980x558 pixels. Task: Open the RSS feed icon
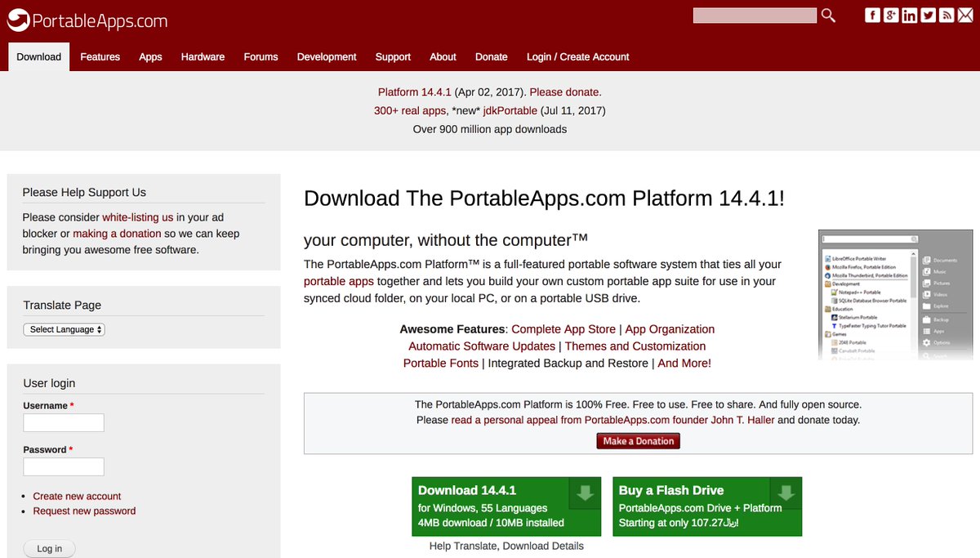point(947,16)
